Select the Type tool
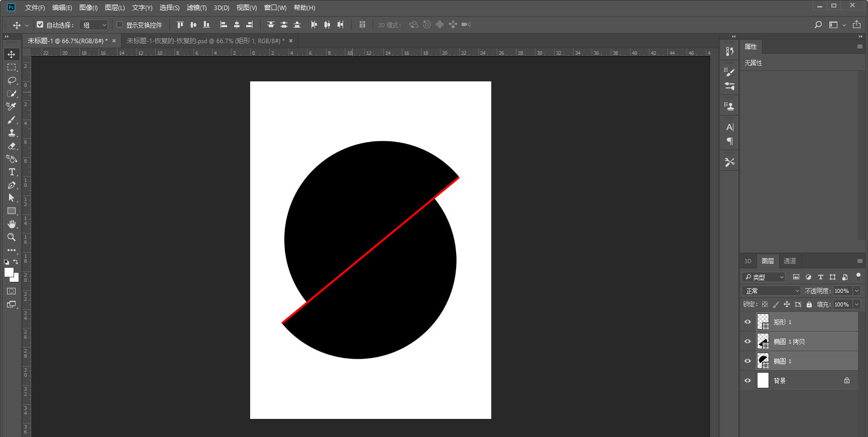This screenshot has width=868, height=437. (12, 172)
